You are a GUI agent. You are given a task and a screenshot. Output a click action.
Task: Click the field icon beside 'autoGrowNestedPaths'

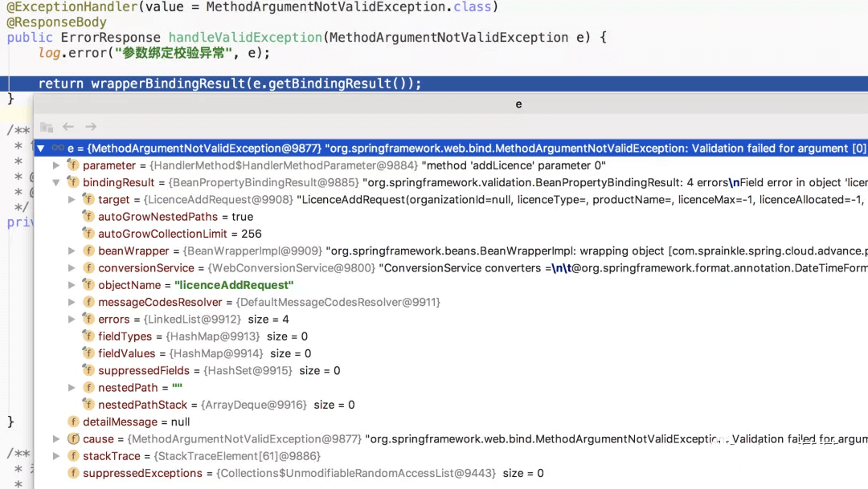[x=88, y=216]
